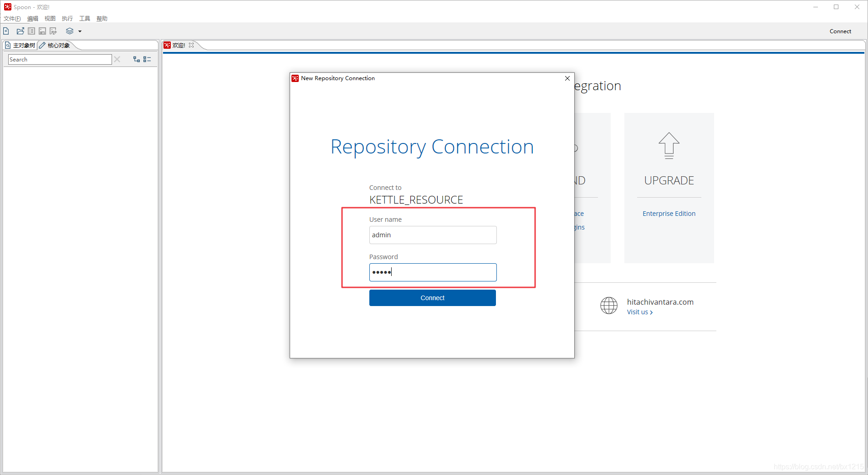Click the Password input field
Screen dimensions: 868x475
(433, 272)
